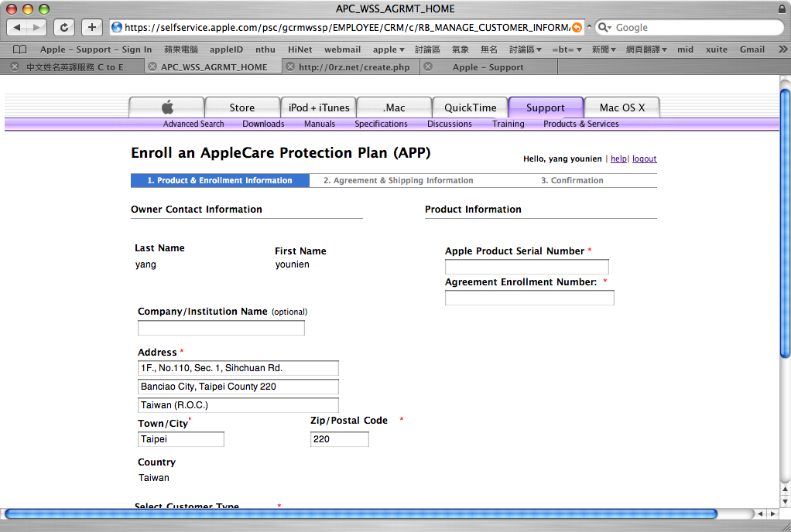
Task: Open the HiNet bookmark
Action: click(300, 49)
